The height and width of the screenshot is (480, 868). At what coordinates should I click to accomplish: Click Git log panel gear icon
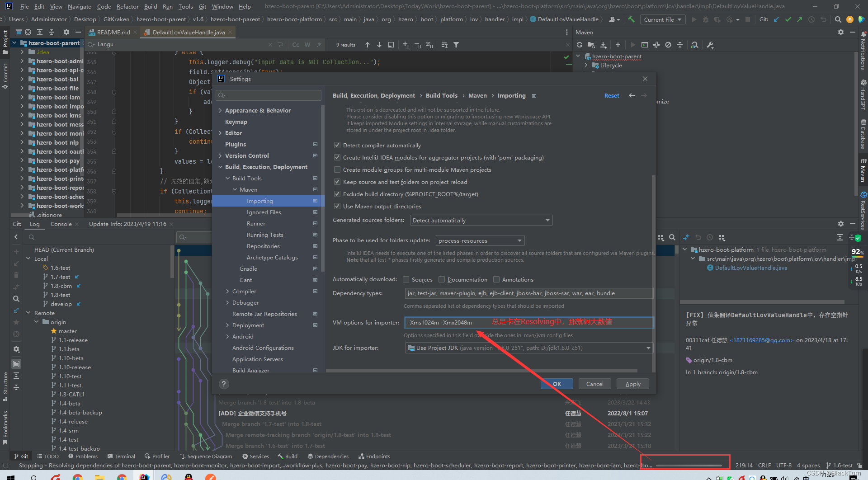tap(841, 224)
